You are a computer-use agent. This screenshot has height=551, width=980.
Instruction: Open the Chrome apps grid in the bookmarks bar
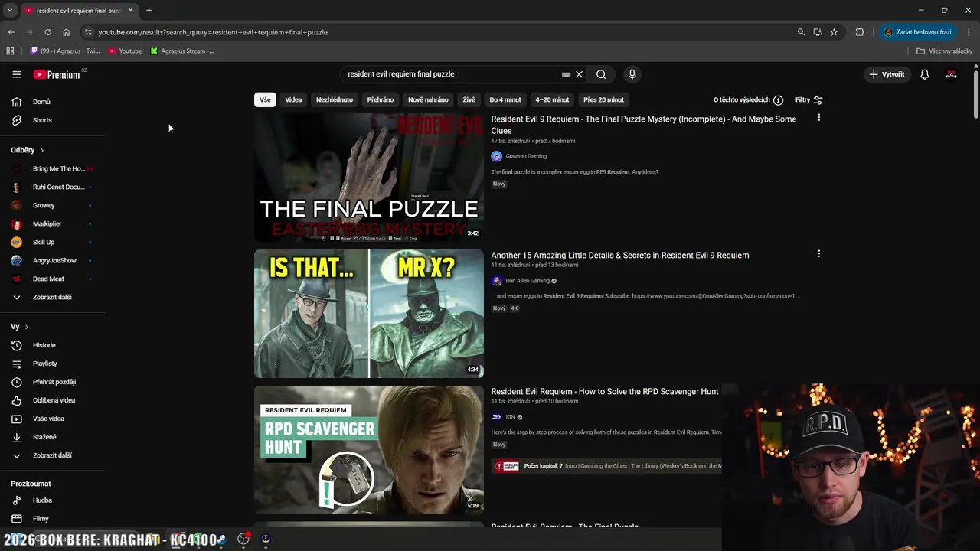click(x=10, y=51)
